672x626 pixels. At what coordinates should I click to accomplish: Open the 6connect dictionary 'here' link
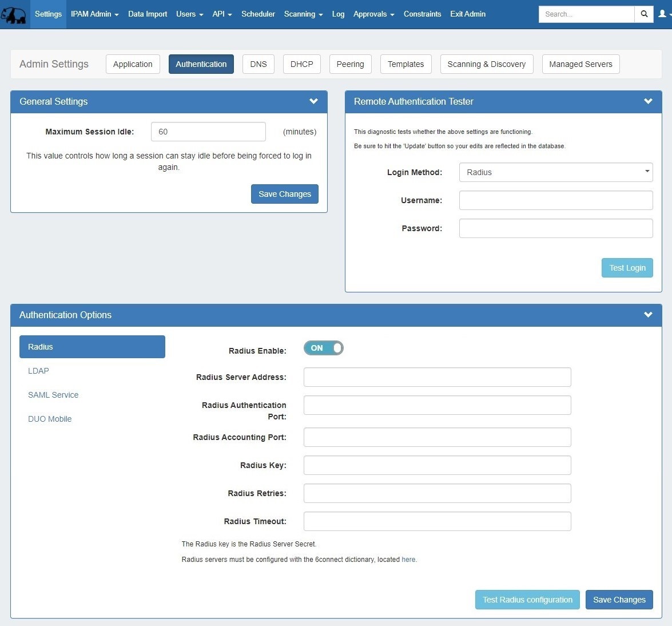point(408,560)
